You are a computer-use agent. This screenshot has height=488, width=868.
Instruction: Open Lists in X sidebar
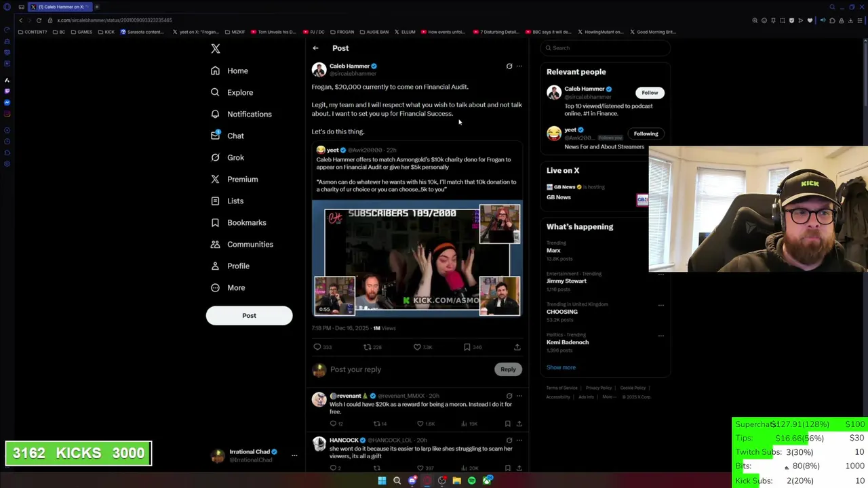(227, 201)
